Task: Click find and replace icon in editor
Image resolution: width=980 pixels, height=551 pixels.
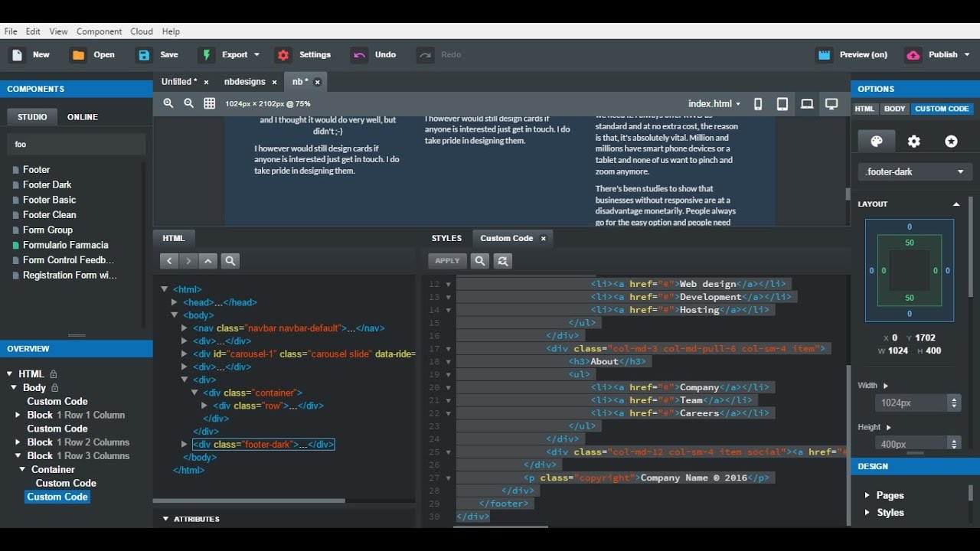Action: click(x=502, y=261)
